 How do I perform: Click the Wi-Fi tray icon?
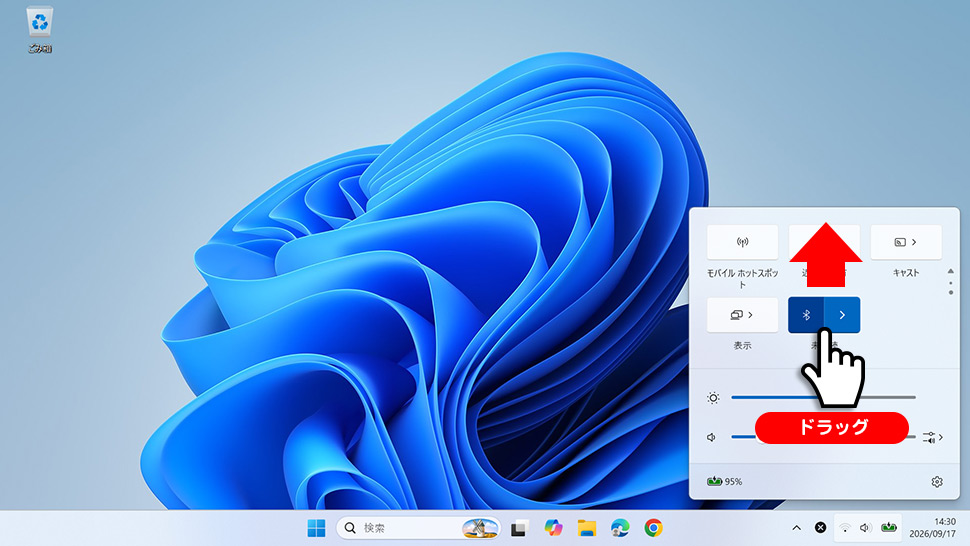[x=844, y=528]
